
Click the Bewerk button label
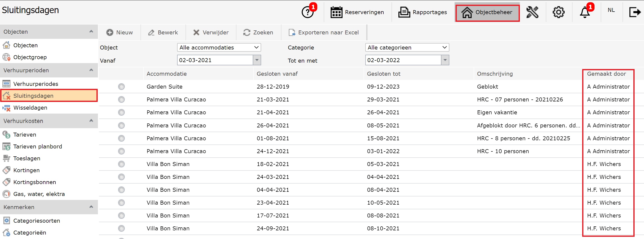click(168, 32)
